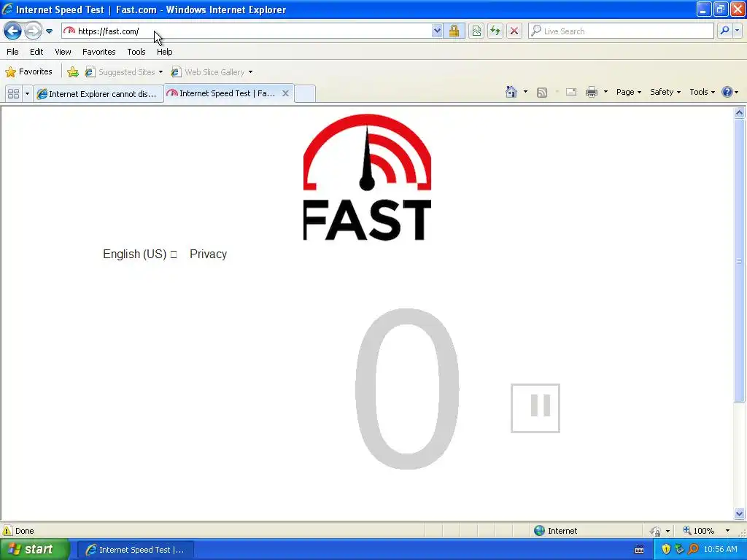Viewport: 747px width, 560px height.
Task: Expand the address bar URL history dropdown
Action: pyautogui.click(x=437, y=31)
